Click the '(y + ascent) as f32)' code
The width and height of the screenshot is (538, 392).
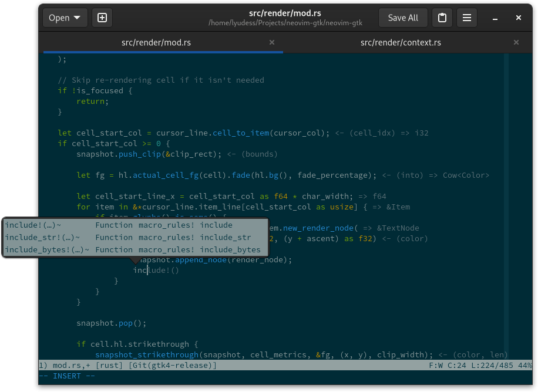click(330, 239)
